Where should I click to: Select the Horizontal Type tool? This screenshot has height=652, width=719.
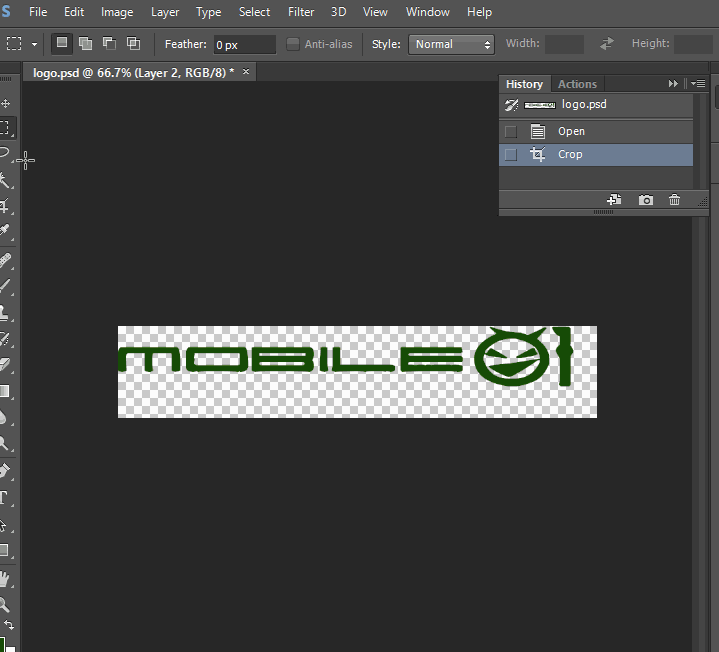[5, 497]
